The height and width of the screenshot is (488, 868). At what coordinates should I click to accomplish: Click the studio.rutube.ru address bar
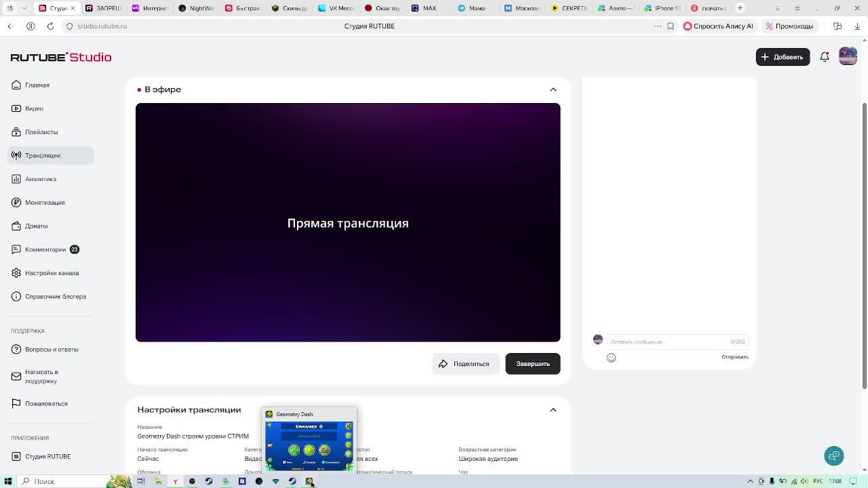(102, 26)
